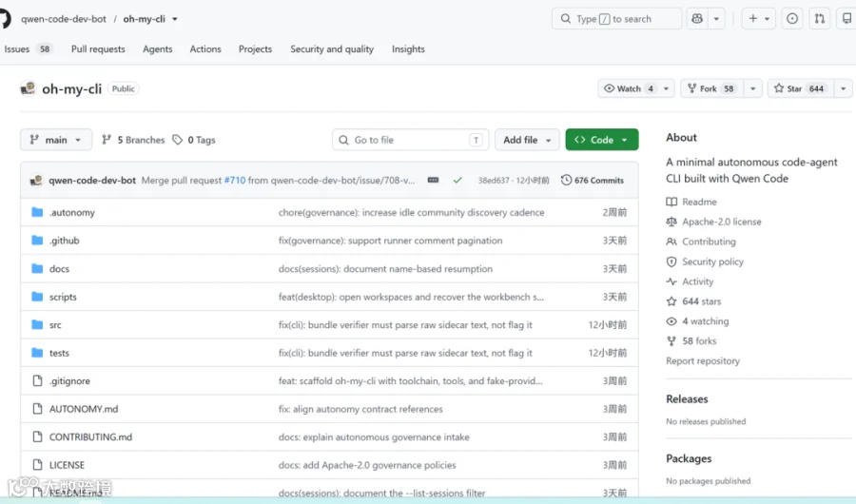
Task: Open commit 'fix: align autonomy contract references'
Action: click(x=360, y=409)
